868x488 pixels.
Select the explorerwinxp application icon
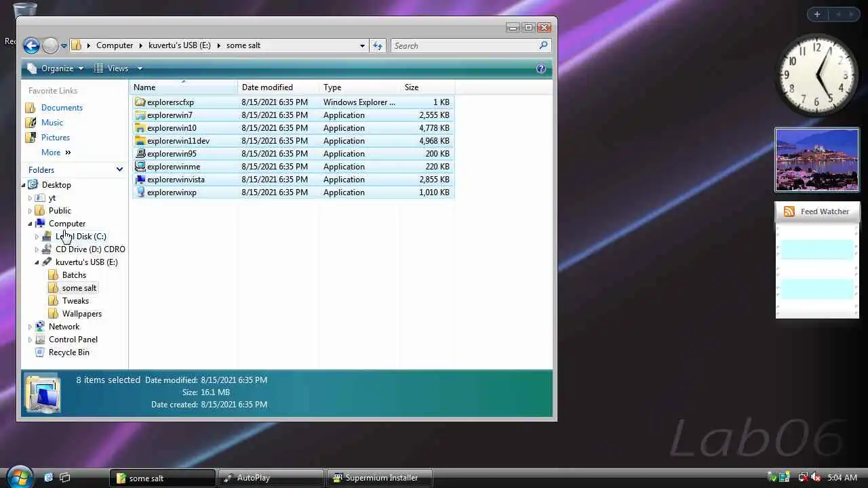pos(140,192)
